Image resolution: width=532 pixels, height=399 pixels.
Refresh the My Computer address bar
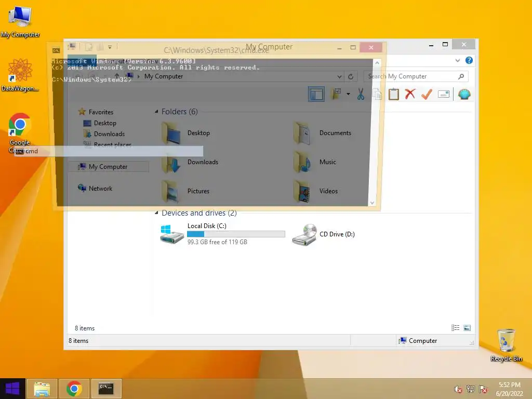pyautogui.click(x=351, y=77)
